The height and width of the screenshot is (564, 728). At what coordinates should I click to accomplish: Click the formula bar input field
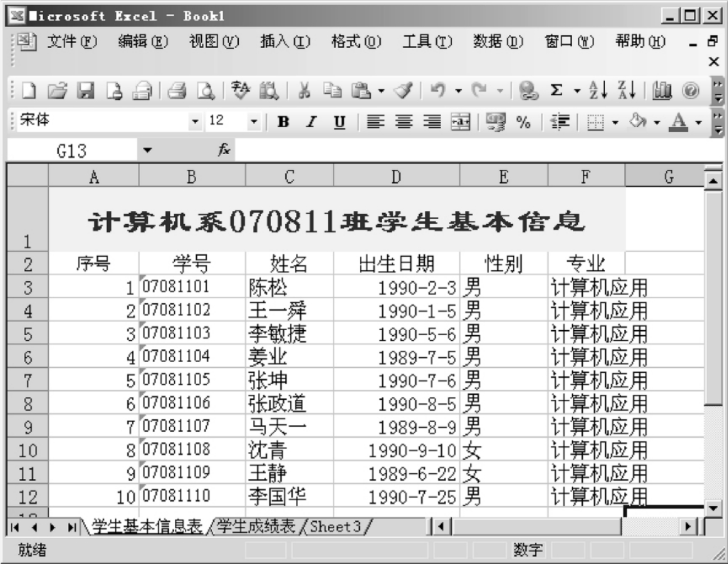[x=478, y=150]
